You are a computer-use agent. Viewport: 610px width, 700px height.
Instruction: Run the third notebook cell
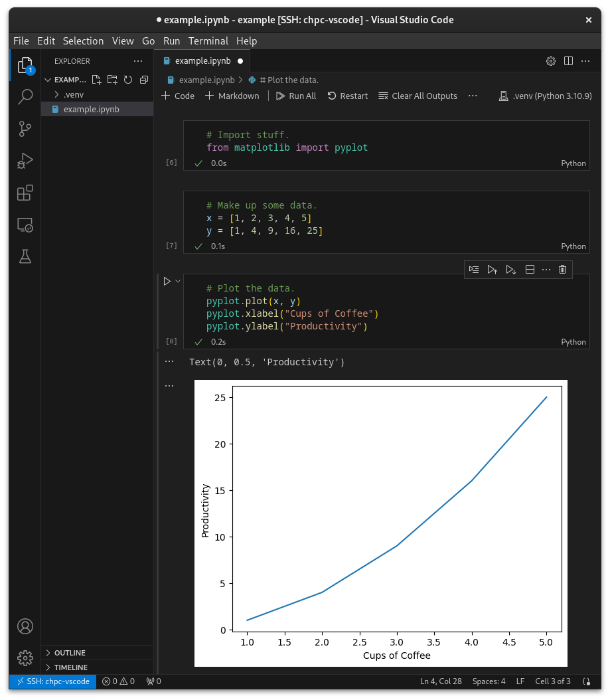pyautogui.click(x=167, y=280)
